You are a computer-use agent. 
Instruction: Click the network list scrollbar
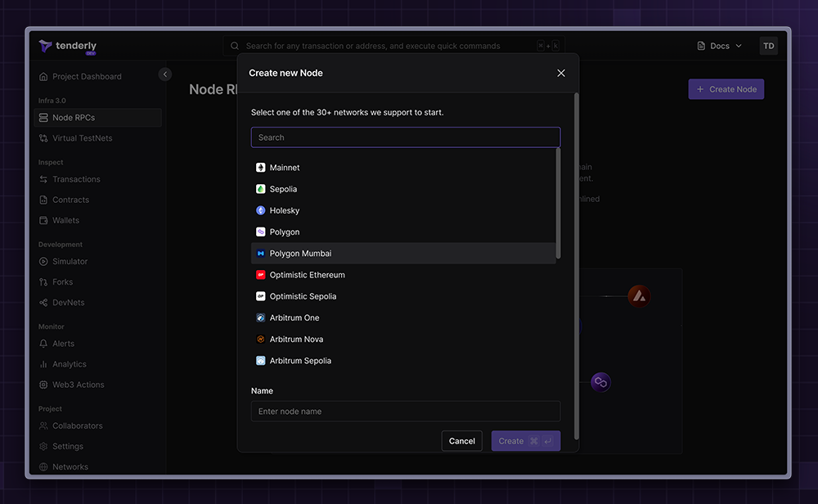click(x=558, y=204)
